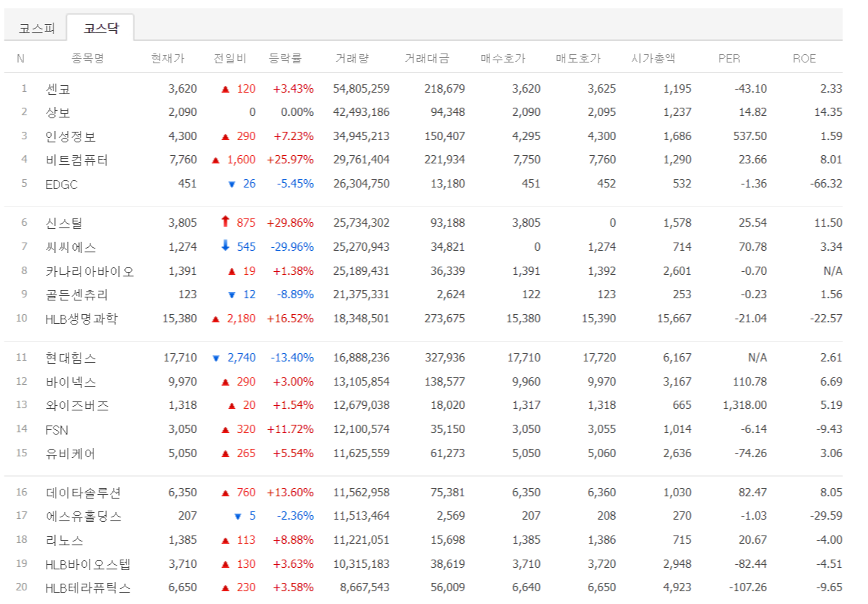Click the red up triangle in HLB생명과학 row

tap(216, 319)
